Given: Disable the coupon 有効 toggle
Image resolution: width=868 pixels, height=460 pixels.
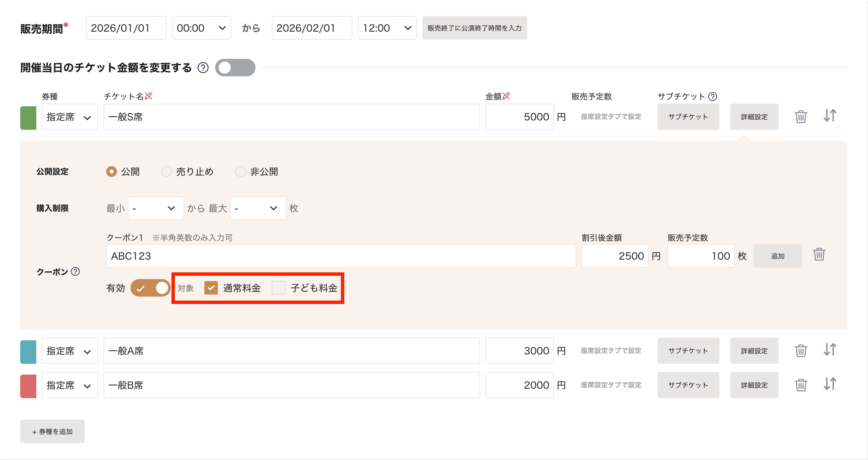Looking at the screenshot, I should tap(150, 288).
